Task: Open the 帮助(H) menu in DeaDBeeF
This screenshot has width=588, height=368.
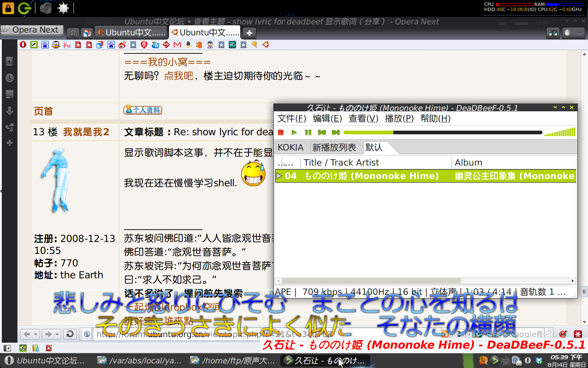Action: click(x=435, y=119)
